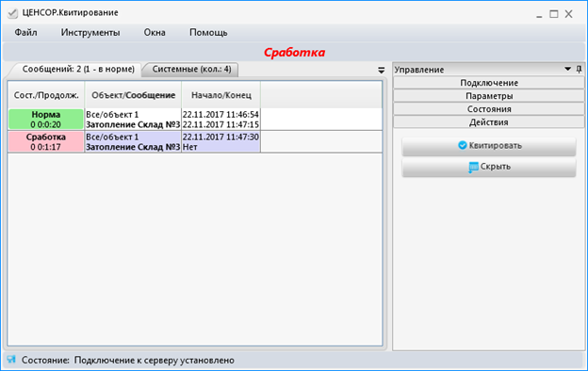Close the ЦЕНСОР.Квитирование window

(569, 14)
